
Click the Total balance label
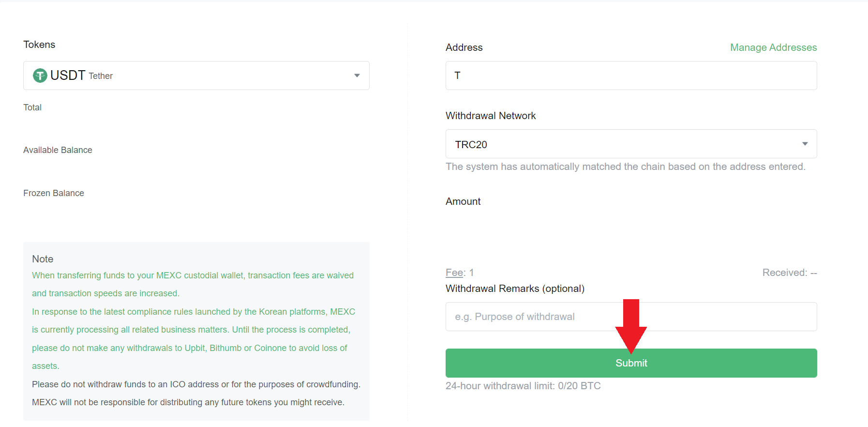tap(32, 107)
